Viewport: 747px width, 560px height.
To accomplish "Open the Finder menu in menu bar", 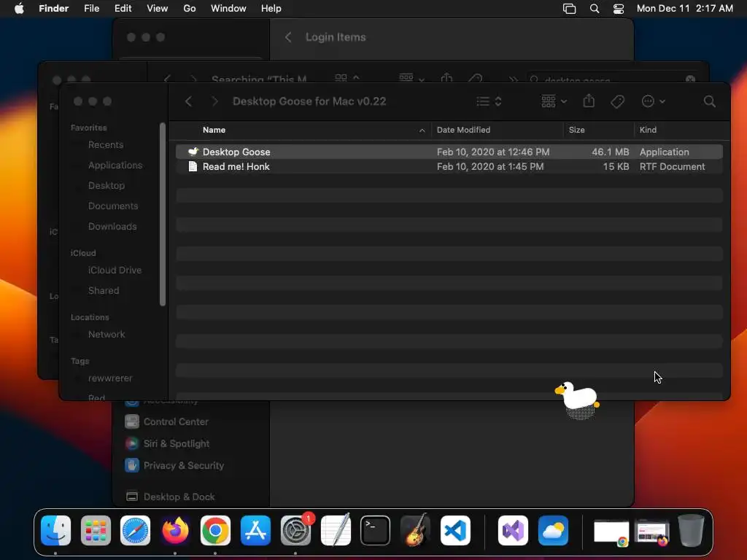I will pyautogui.click(x=53, y=9).
